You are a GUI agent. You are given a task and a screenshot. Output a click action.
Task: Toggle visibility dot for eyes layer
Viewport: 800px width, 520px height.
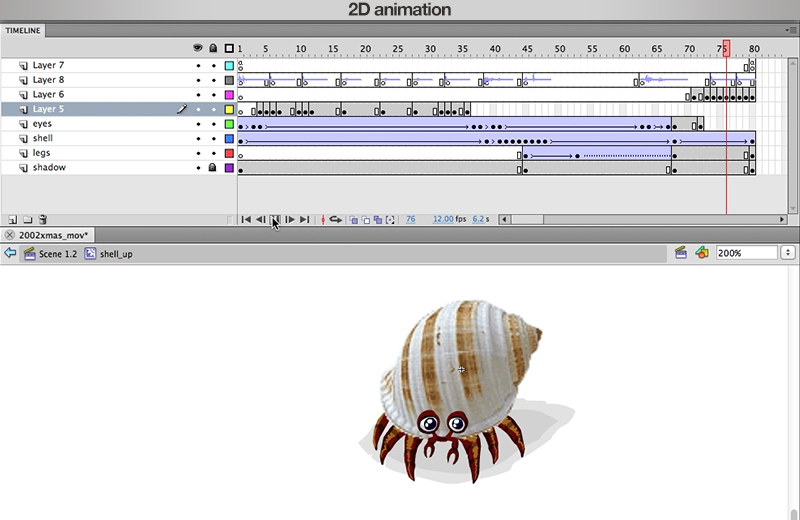click(198, 124)
